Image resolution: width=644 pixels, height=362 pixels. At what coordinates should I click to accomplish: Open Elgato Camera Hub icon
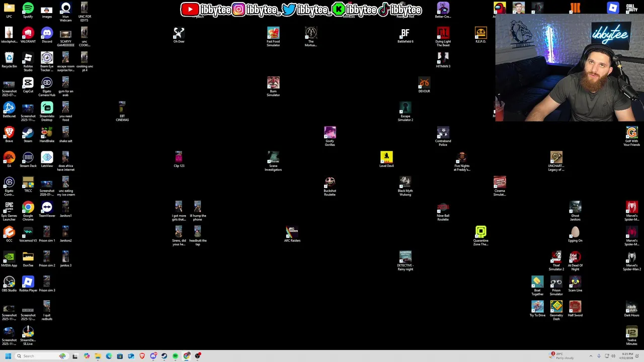pyautogui.click(x=47, y=86)
